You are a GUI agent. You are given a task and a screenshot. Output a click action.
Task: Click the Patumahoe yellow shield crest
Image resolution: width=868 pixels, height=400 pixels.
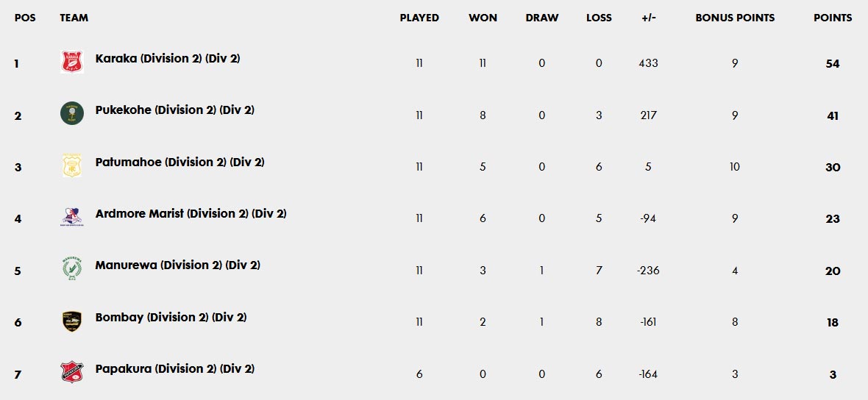[71, 165]
